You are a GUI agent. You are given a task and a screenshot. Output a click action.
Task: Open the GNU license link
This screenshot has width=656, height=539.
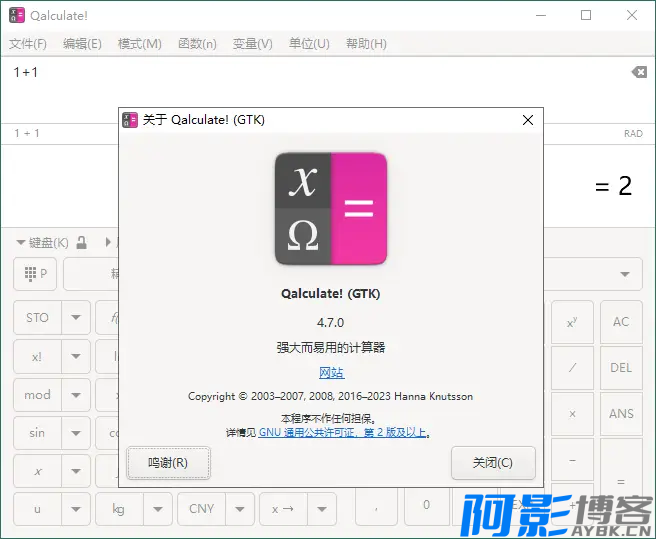(x=342, y=432)
